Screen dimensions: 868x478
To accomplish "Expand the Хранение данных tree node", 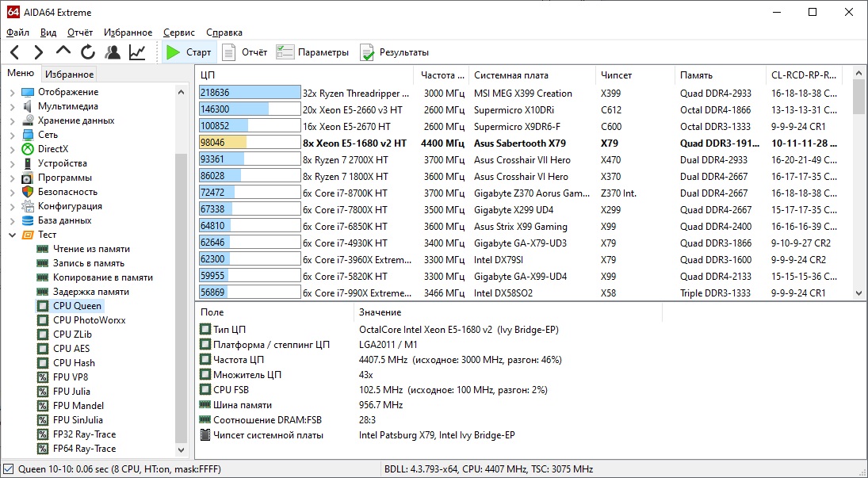I will point(12,120).
